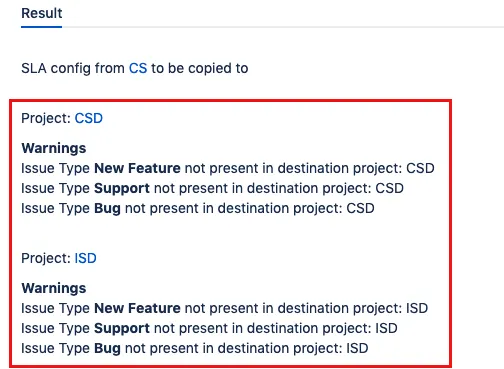Open the CSD project link

(89, 118)
